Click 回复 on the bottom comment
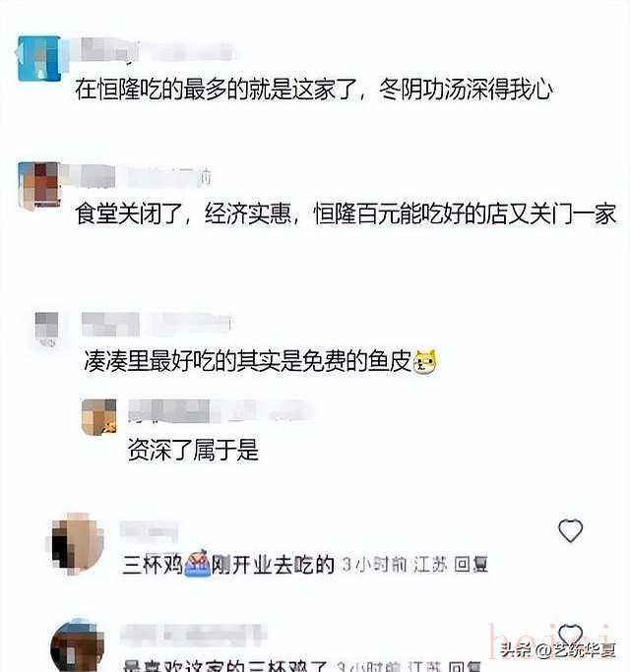630x672 pixels. point(465,666)
